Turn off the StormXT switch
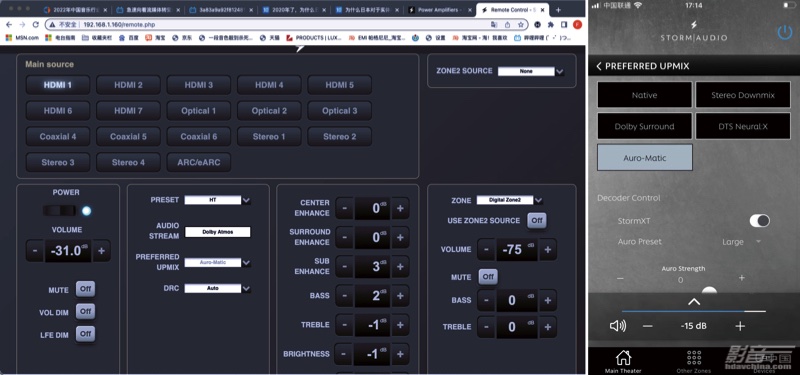Viewport: 800px width, 375px height. 759,220
